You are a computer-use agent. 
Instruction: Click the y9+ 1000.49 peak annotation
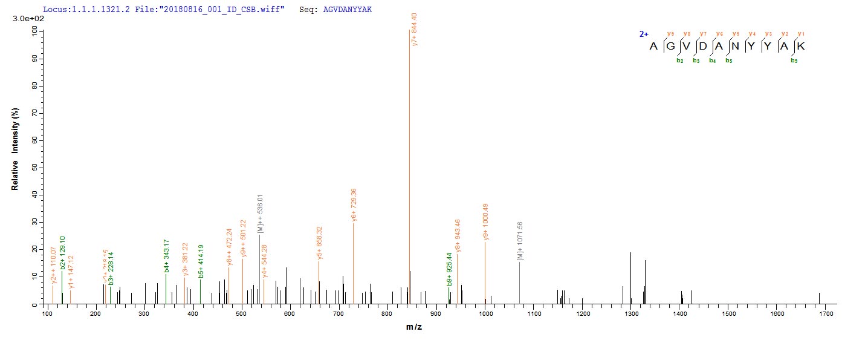point(485,221)
